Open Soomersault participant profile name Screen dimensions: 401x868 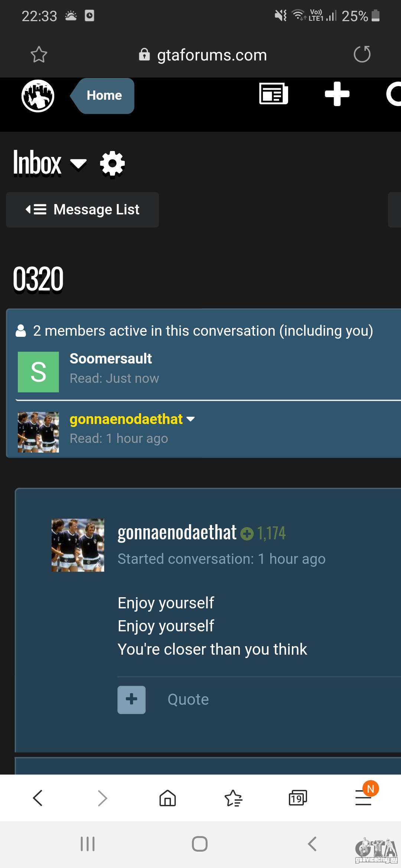[x=111, y=359]
